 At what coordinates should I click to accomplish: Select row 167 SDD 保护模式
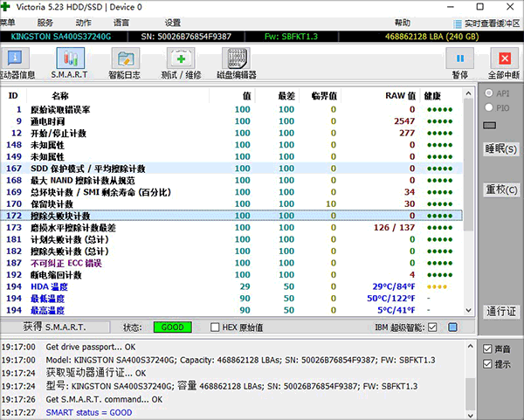231,169
